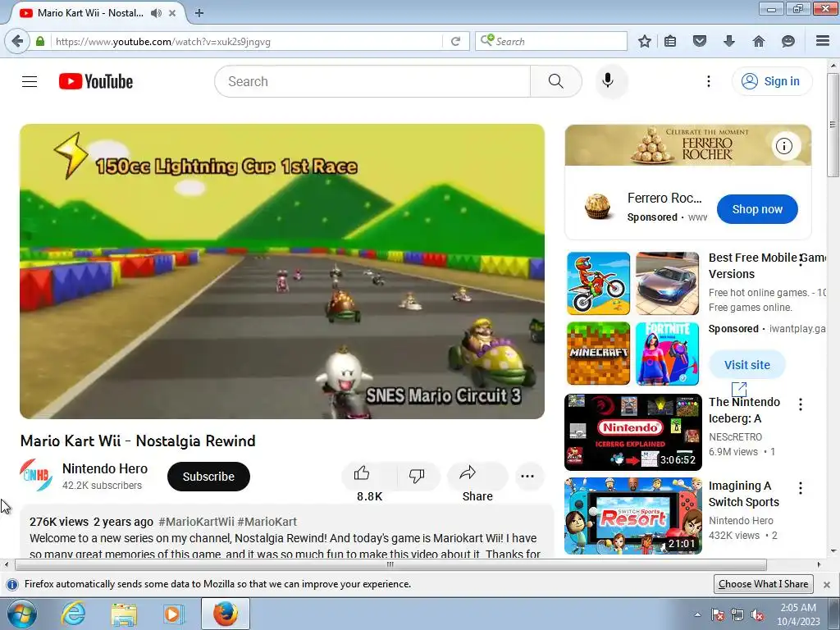
Task: Start voice search with microphone icon
Action: click(608, 81)
